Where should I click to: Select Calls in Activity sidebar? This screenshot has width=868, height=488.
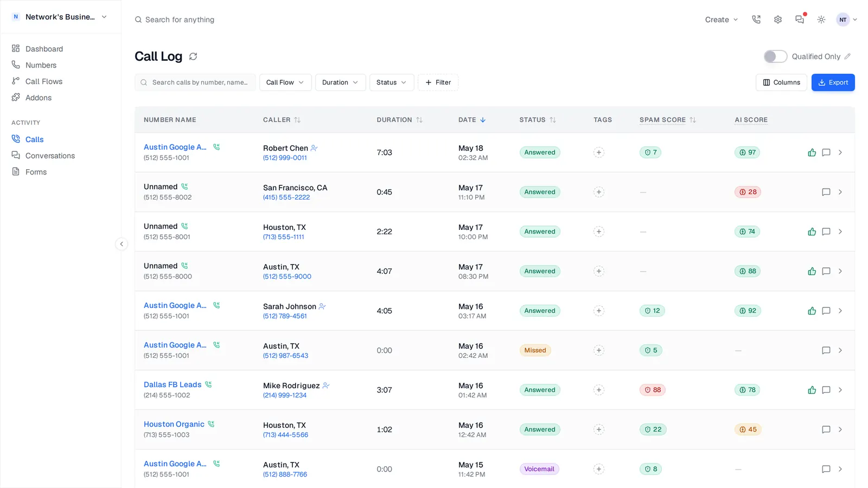[x=34, y=139]
